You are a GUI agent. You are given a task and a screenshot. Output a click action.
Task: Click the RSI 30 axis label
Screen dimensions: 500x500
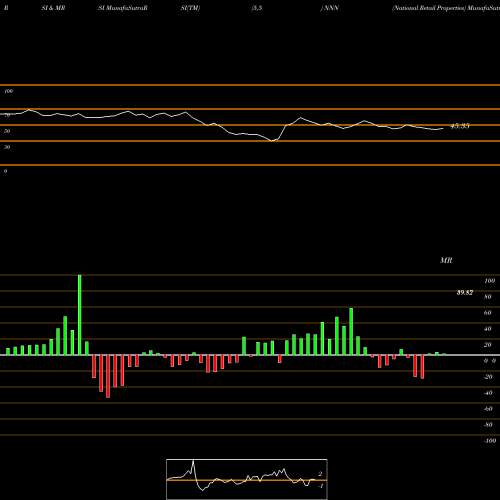[x=7, y=147]
